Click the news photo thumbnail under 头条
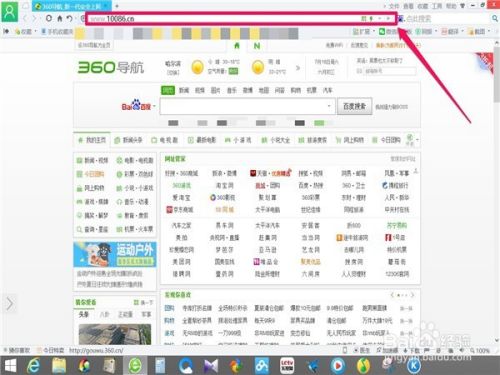Image resolution: width=500 pixels, height=375 pixels. (x=115, y=334)
